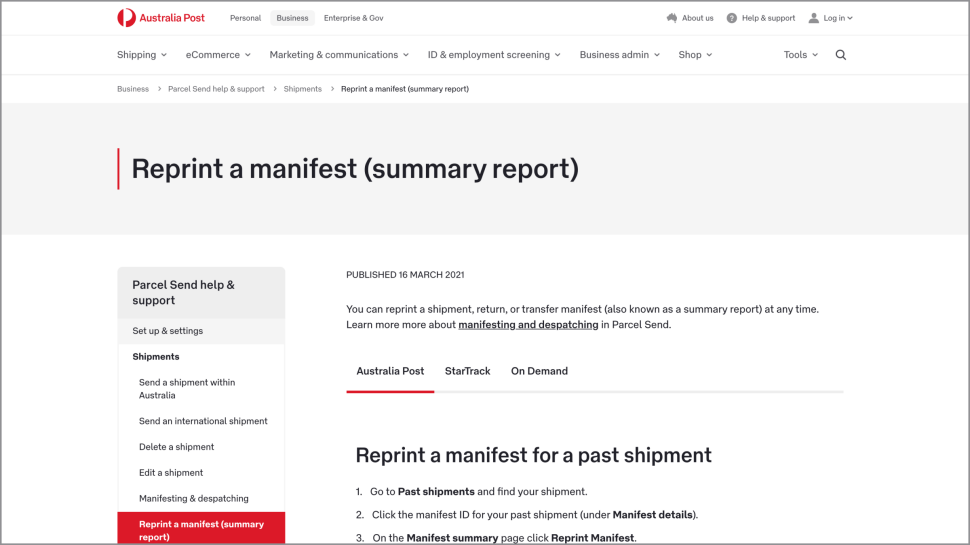This screenshot has width=970, height=545.
Task: Click the About us icon link
Action: 690,18
